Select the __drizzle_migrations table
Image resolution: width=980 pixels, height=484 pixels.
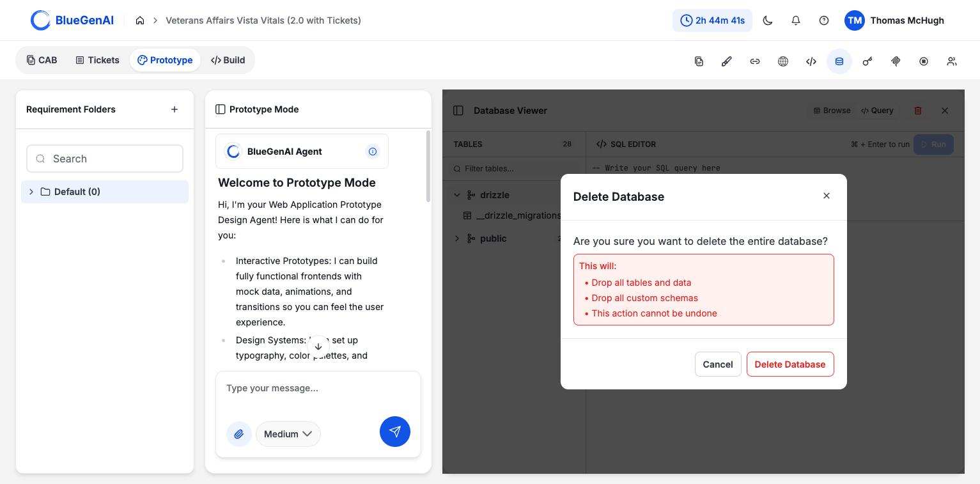point(513,215)
